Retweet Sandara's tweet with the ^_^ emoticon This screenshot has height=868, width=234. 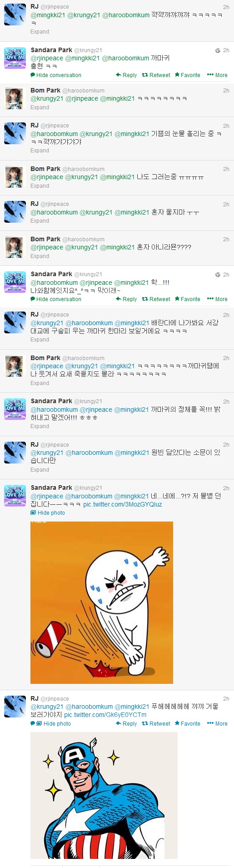point(156,299)
